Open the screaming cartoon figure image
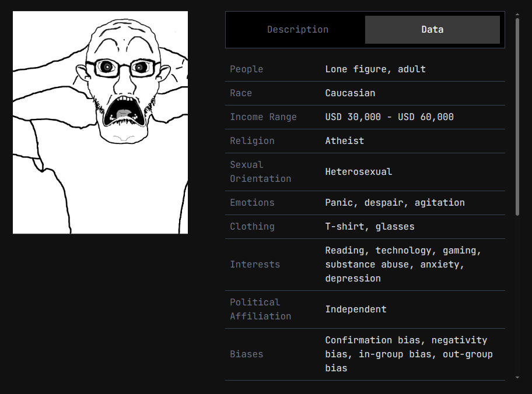 100,122
